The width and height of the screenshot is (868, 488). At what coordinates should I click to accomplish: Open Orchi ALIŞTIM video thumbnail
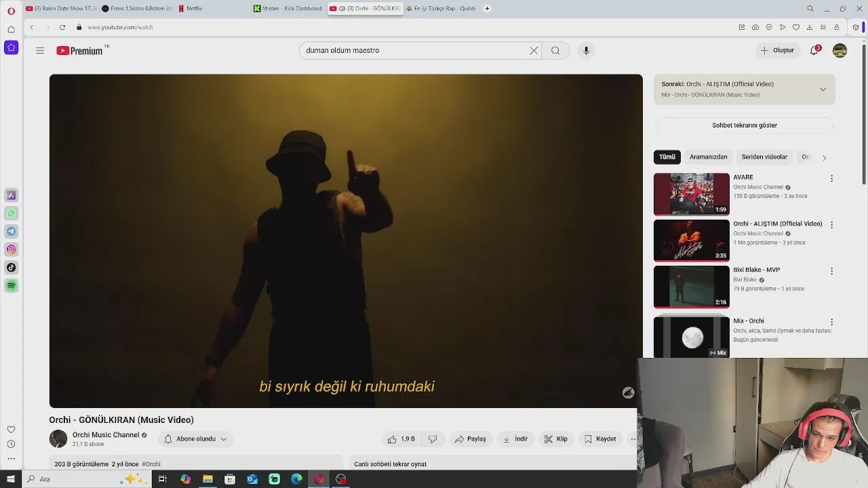[691, 240]
